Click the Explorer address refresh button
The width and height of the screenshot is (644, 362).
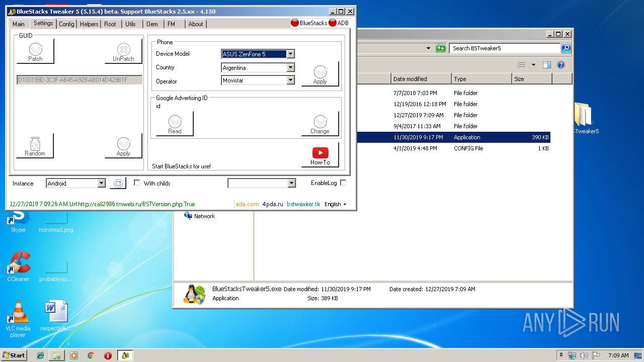(x=441, y=48)
